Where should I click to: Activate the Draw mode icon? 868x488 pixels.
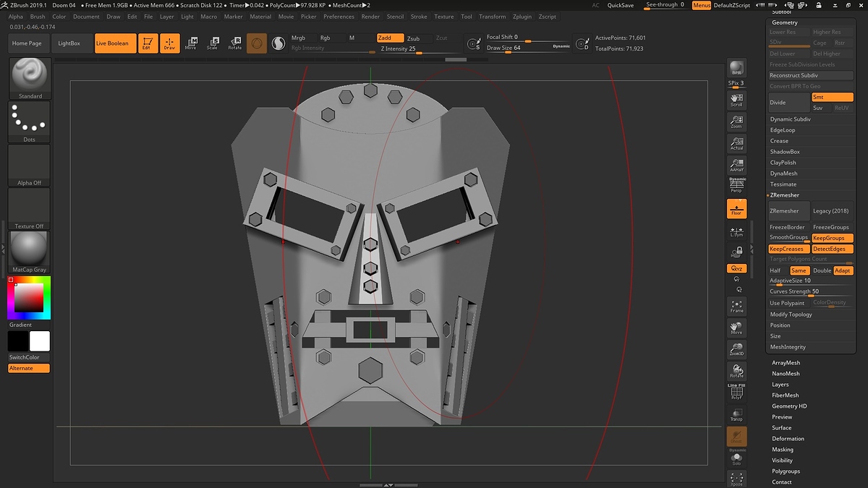[169, 43]
